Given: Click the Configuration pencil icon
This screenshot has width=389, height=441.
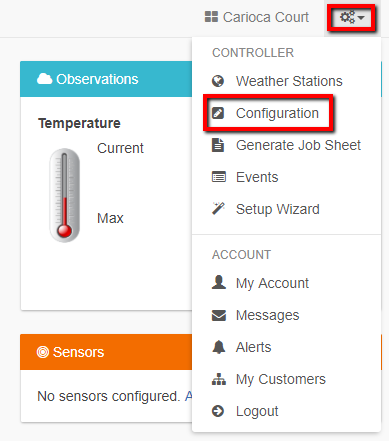Looking at the screenshot, I should coord(218,113).
